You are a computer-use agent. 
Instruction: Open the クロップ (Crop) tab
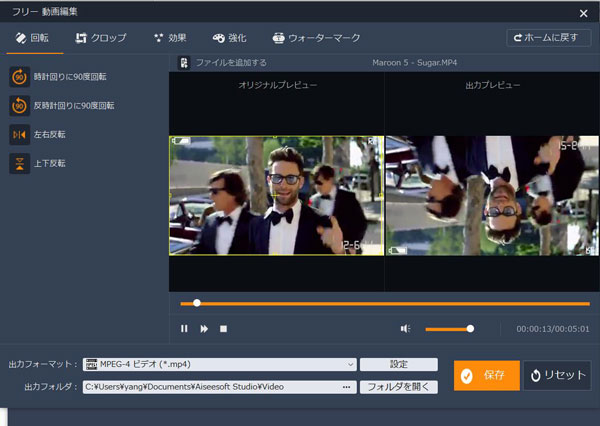coord(101,38)
